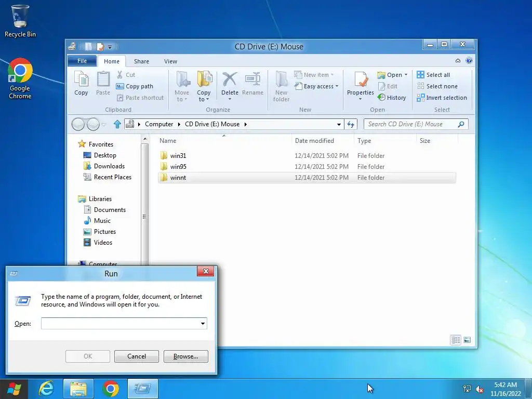Expand the Open combo box dropdown in Run
Screen dimensions: 532x399
[x=203, y=323]
